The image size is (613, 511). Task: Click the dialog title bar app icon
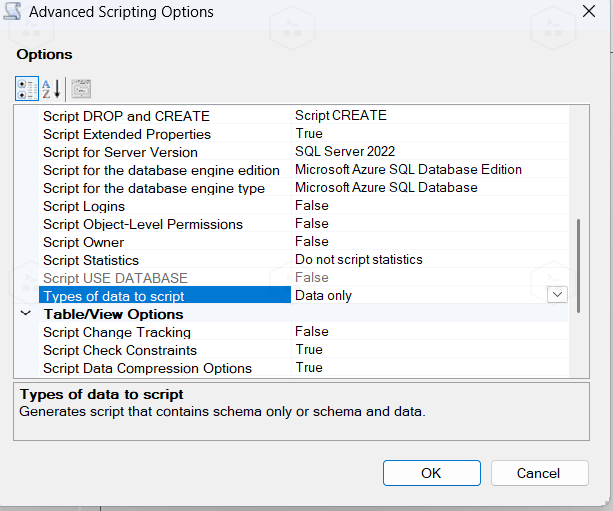[14, 13]
